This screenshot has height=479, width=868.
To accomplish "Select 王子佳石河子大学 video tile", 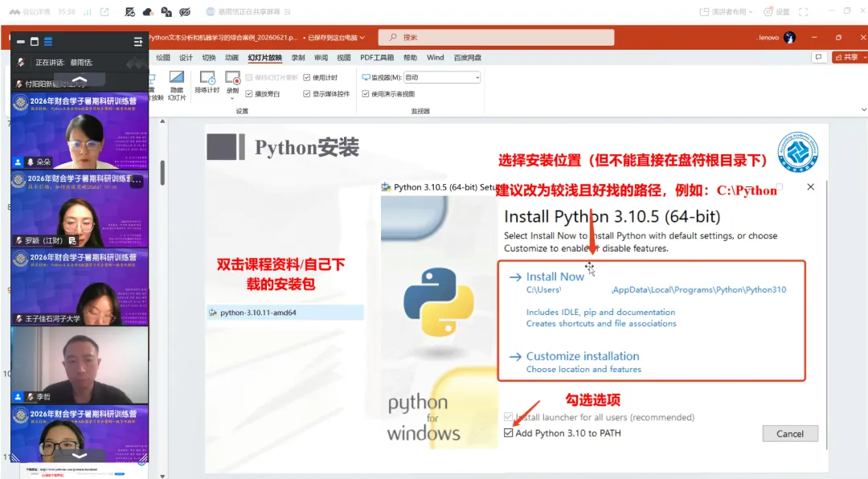I will pyautogui.click(x=80, y=287).
